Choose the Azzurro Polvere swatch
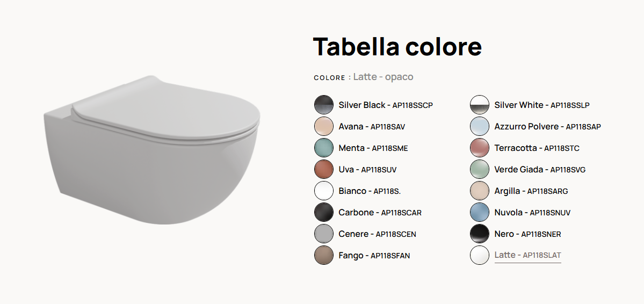The height and width of the screenshot is (304, 644). (480, 126)
